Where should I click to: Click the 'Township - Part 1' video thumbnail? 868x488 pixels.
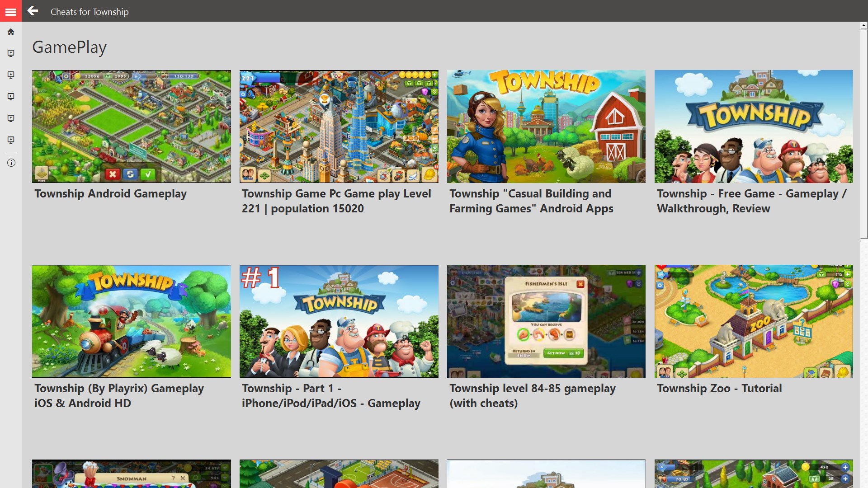339,321
